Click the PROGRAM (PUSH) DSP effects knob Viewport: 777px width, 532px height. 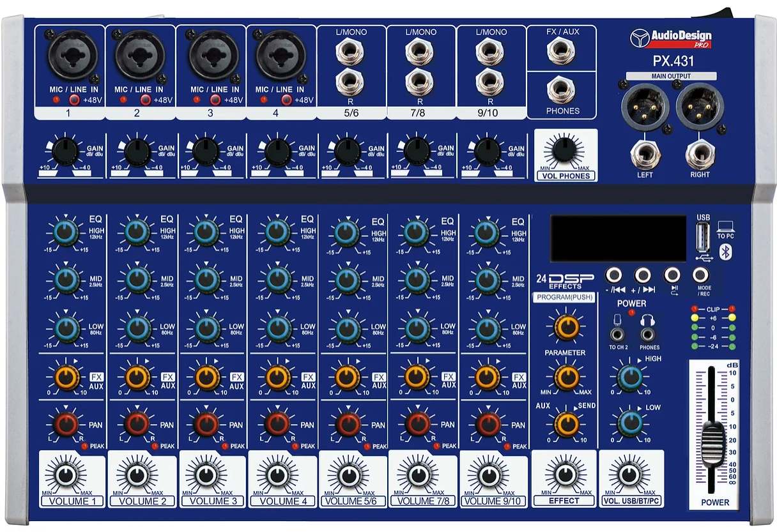(x=566, y=326)
